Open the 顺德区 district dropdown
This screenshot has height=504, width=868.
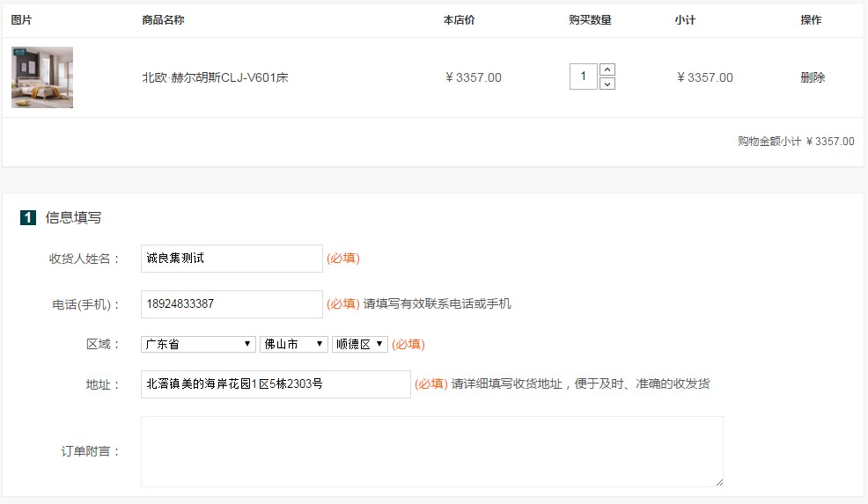click(x=360, y=344)
